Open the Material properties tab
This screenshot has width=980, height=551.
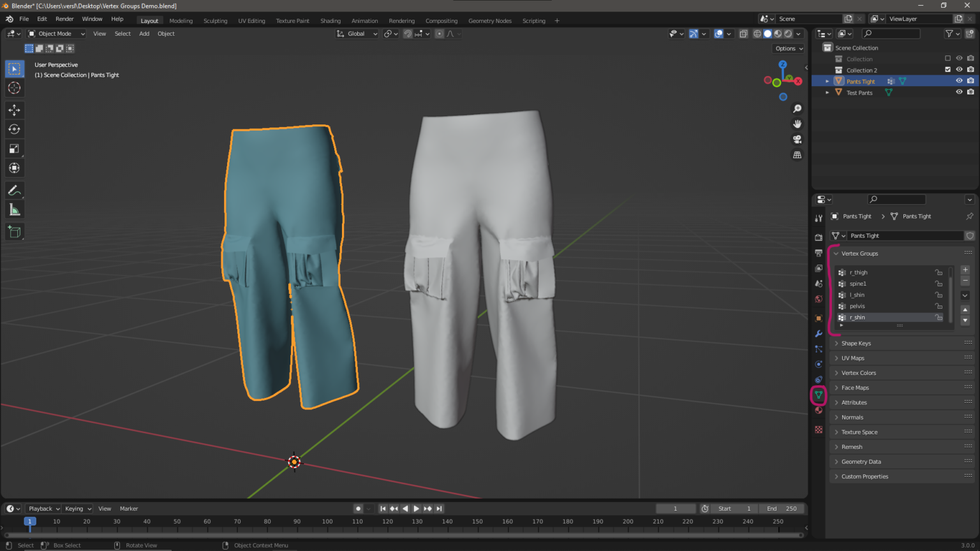pos(819,411)
